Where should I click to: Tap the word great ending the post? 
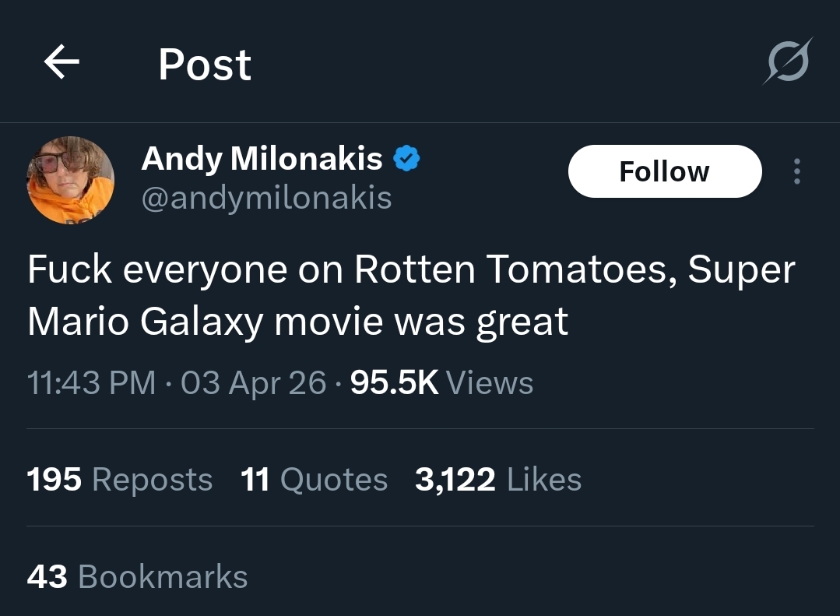(522, 322)
